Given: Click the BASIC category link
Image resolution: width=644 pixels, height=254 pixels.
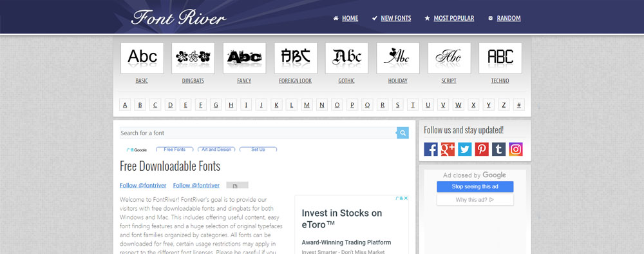Looking at the screenshot, I should (142, 81).
